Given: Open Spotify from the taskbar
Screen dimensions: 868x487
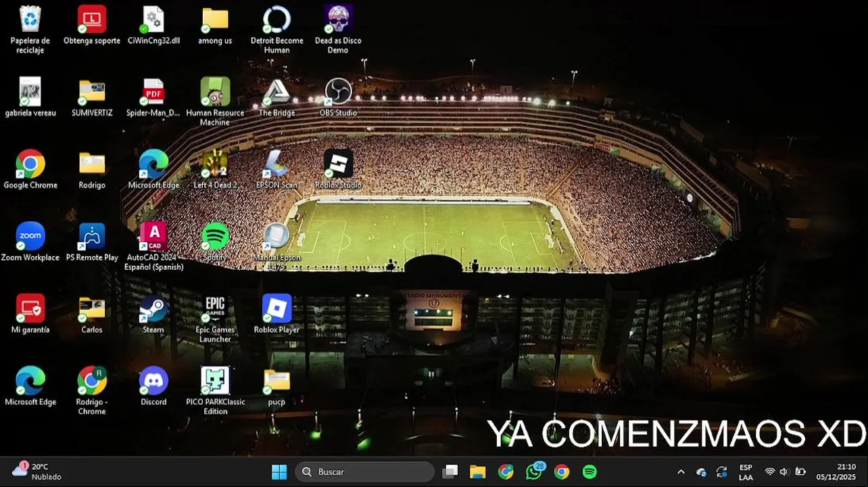Looking at the screenshot, I should (x=589, y=472).
